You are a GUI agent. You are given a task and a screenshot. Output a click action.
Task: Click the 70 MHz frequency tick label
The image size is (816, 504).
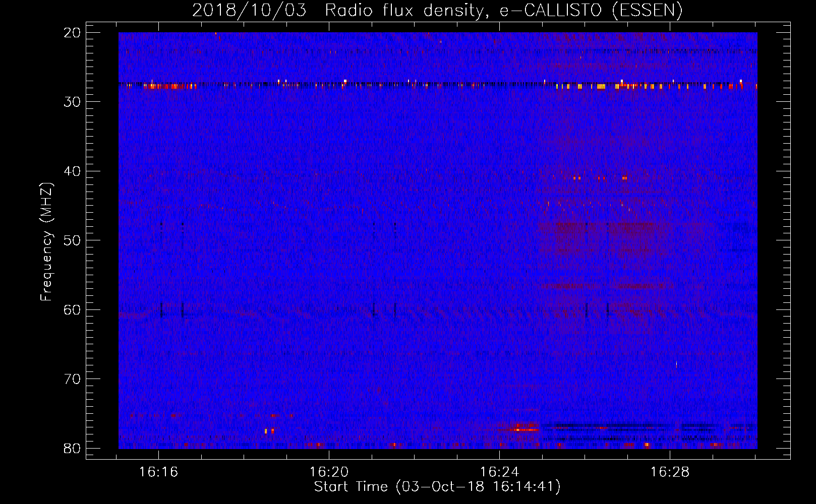coord(72,379)
